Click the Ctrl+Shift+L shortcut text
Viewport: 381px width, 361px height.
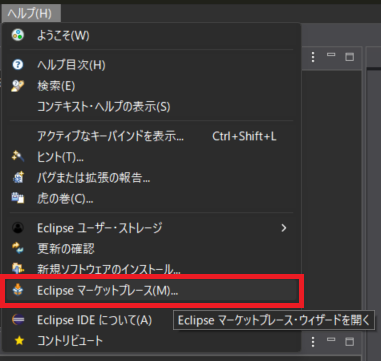click(244, 136)
